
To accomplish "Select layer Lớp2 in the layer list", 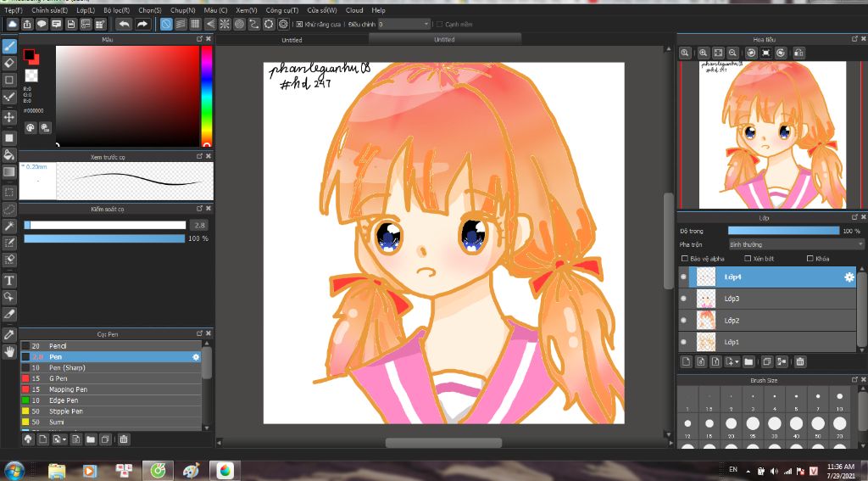I will [767, 321].
